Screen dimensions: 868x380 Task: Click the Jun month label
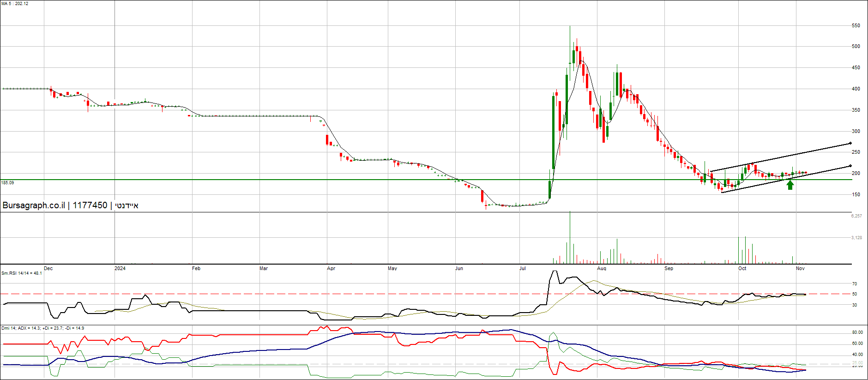coord(459,268)
